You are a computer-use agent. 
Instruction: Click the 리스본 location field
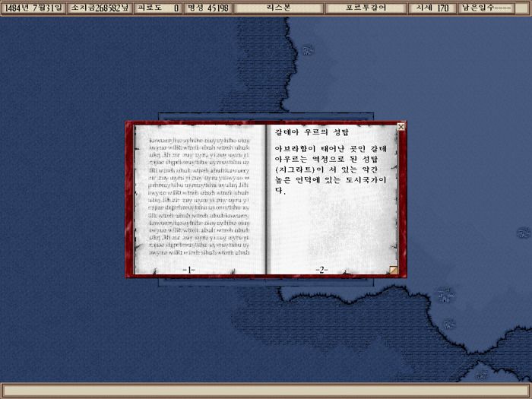(278, 8)
